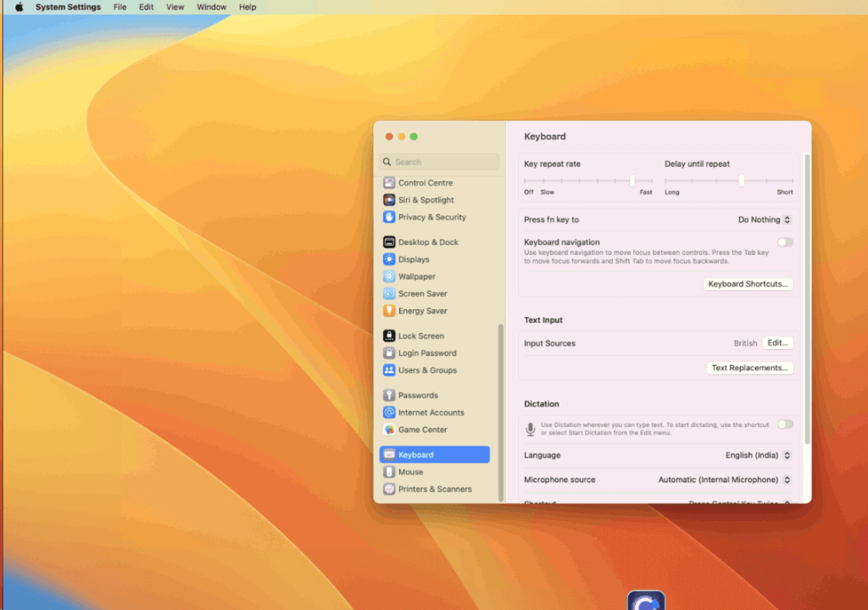868x610 pixels.
Task: Click the Text Input section heading
Action: (x=543, y=320)
